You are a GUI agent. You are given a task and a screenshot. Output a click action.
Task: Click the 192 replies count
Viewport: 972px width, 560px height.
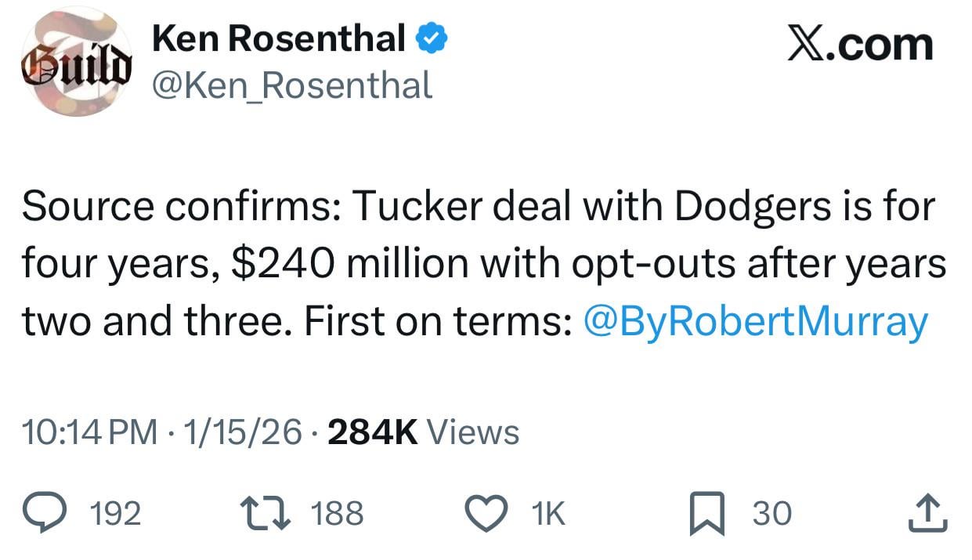tap(114, 513)
